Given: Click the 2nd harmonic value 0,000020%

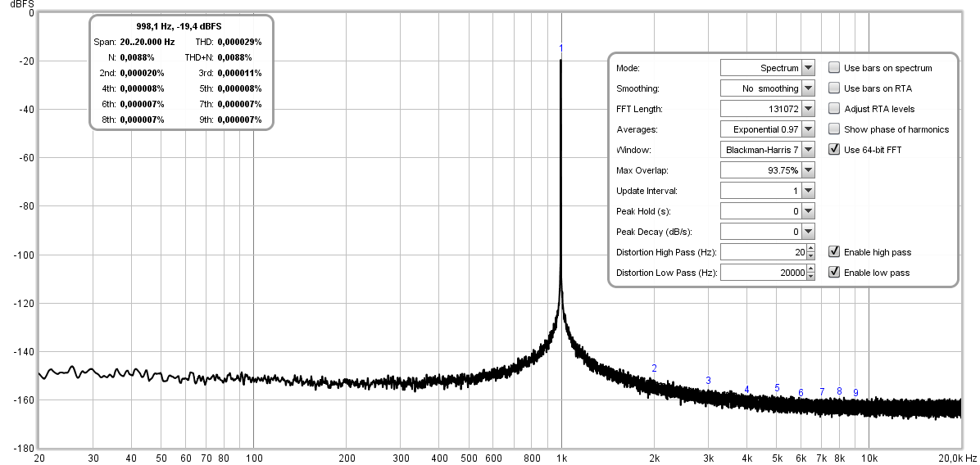Looking at the screenshot, I should point(142,73).
